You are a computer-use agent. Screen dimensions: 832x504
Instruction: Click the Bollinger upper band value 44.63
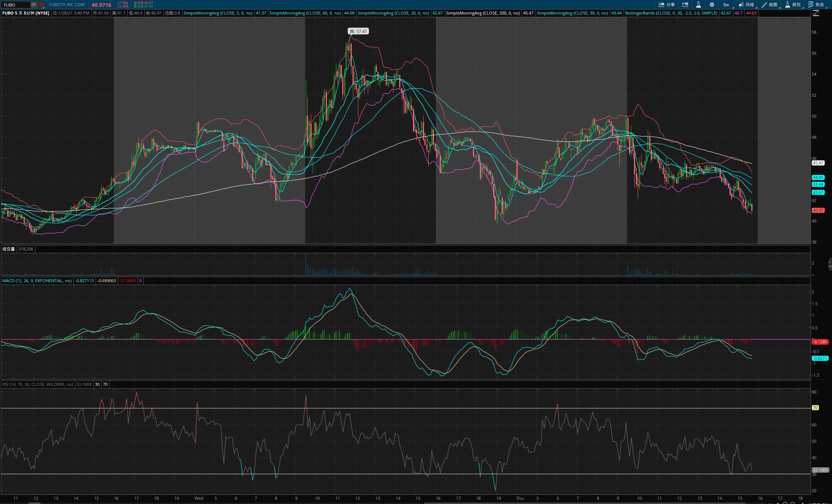[x=751, y=13]
